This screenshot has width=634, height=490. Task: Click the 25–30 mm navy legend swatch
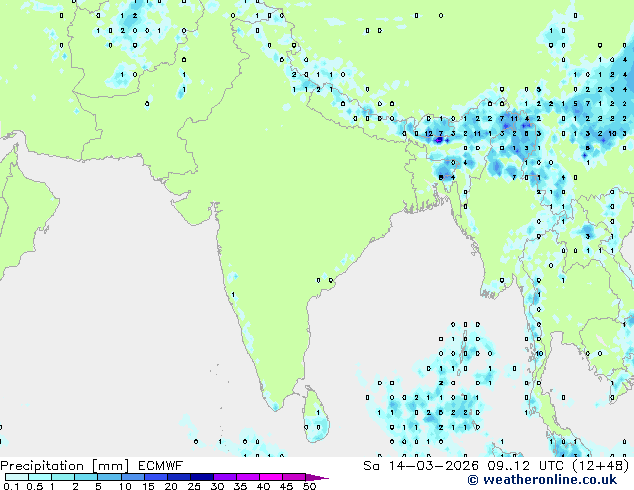point(201,477)
